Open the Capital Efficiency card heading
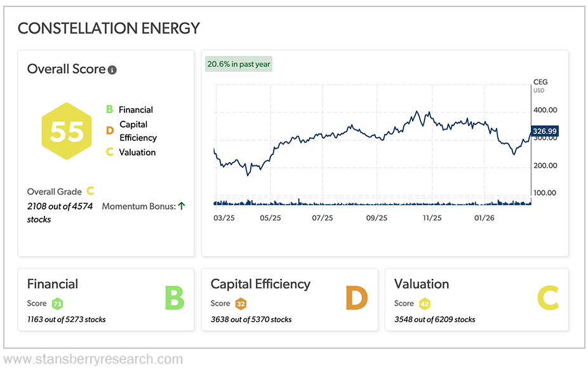The image size is (588, 371). [260, 284]
